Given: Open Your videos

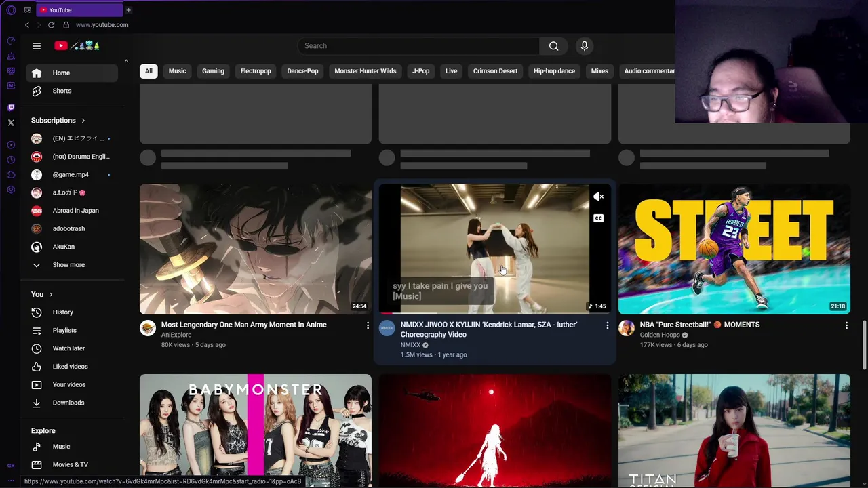Looking at the screenshot, I should coord(72,384).
